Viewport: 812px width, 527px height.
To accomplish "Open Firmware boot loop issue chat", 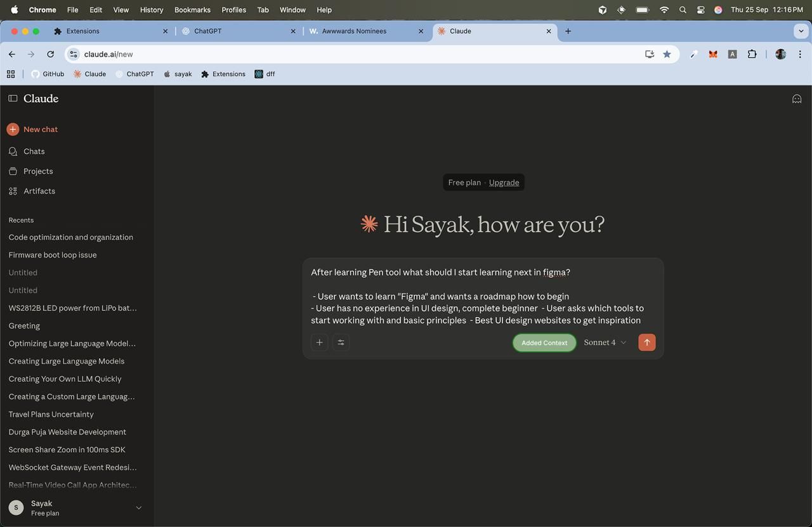I will coord(53,255).
